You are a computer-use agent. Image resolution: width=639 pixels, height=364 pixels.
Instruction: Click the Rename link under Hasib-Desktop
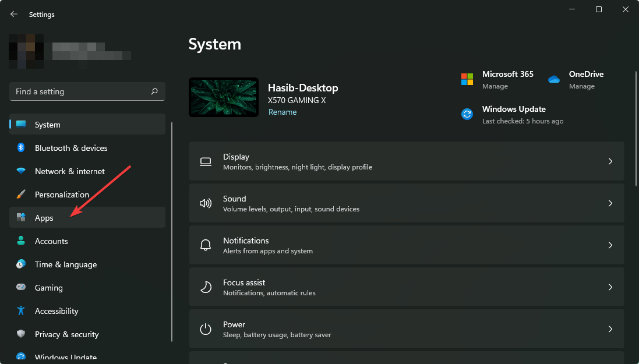[283, 112]
